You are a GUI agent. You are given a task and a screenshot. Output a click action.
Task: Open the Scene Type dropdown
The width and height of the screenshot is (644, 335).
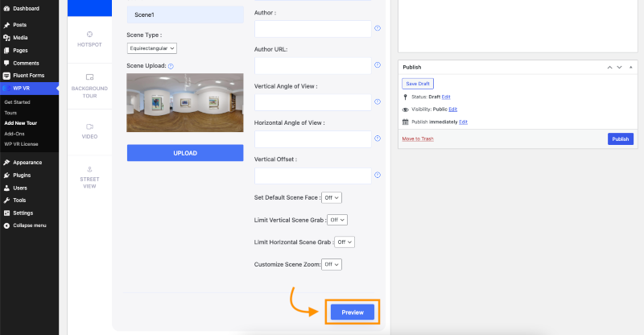[152, 48]
